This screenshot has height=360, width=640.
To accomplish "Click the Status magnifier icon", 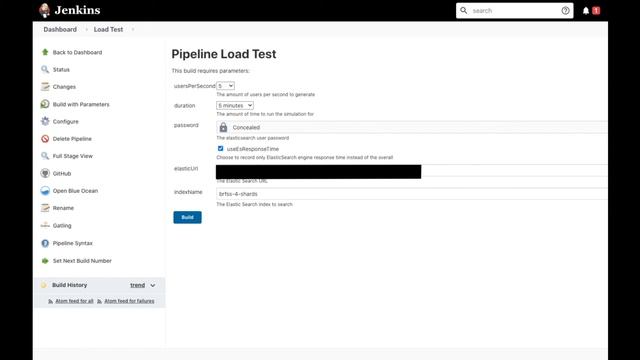I will coord(45,69).
